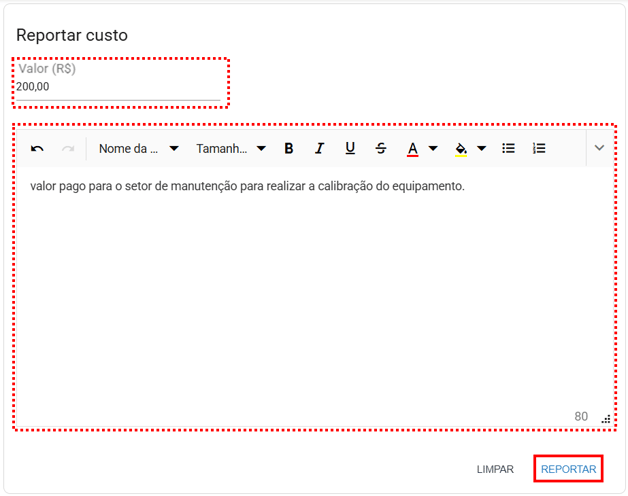Image resolution: width=628 pixels, height=496 pixels.
Task: Submit the cost with REPORTAR
Action: (x=568, y=469)
